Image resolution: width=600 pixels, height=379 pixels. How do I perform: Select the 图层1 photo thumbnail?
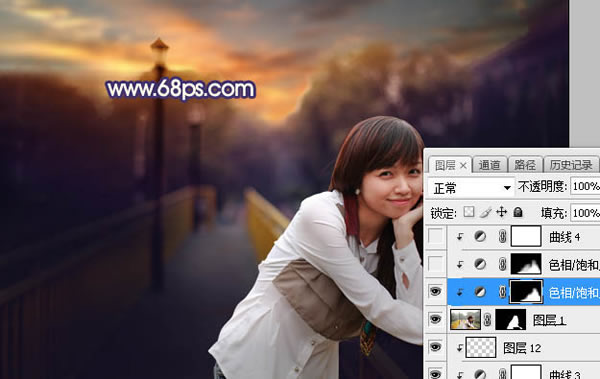tap(465, 319)
